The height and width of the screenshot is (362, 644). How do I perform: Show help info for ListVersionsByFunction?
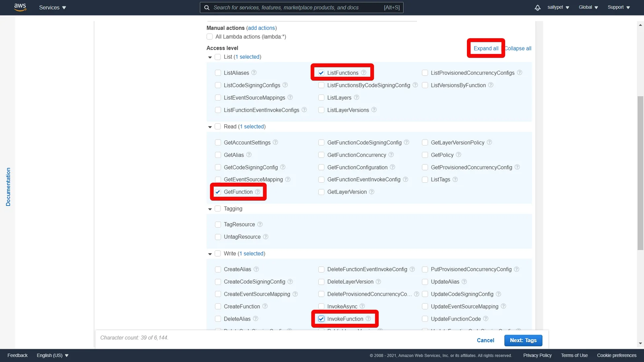[491, 85]
